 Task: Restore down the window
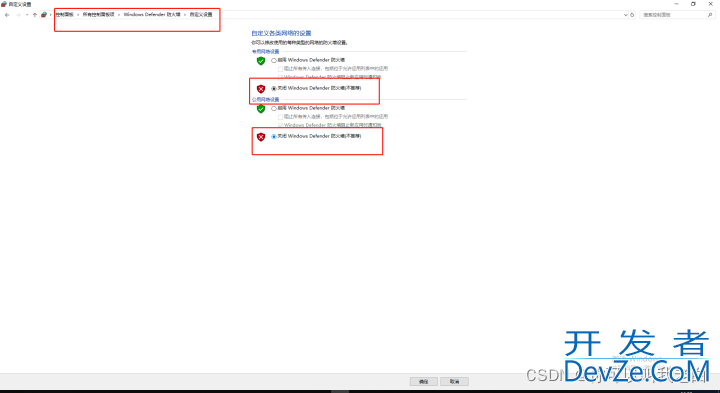tap(693, 4)
